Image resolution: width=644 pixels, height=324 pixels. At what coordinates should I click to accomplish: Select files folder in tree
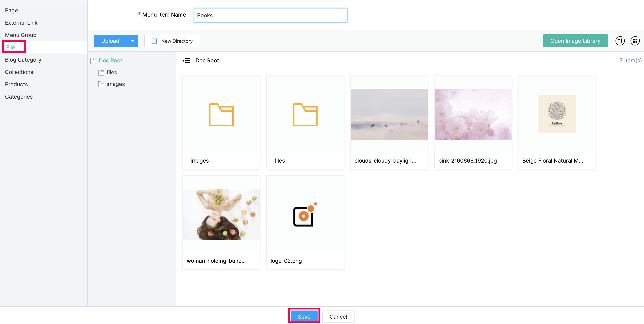(x=111, y=73)
